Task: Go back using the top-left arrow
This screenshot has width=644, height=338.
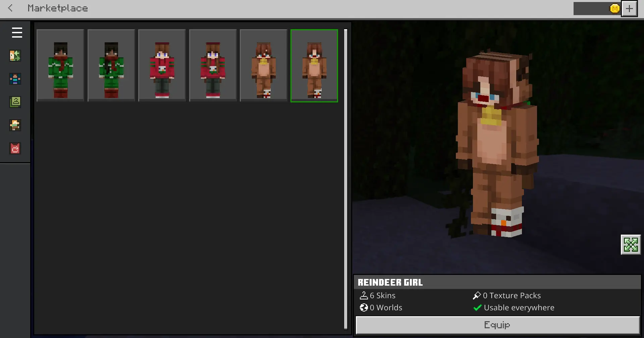Action: click(10, 8)
